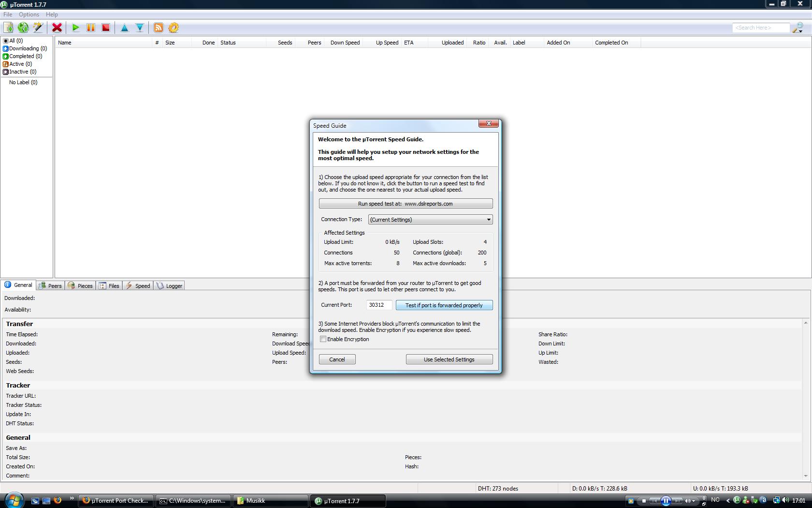The height and width of the screenshot is (508, 812).
Task: Click the Search Here input box
Action: pyautogui.click(x=761, y=28)
